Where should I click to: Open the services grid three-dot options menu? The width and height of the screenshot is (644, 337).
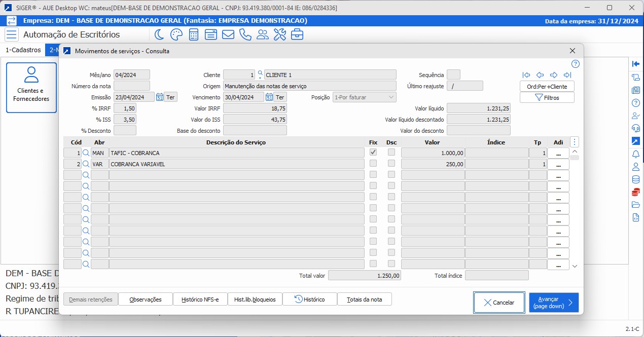click(x=575, y=142)
